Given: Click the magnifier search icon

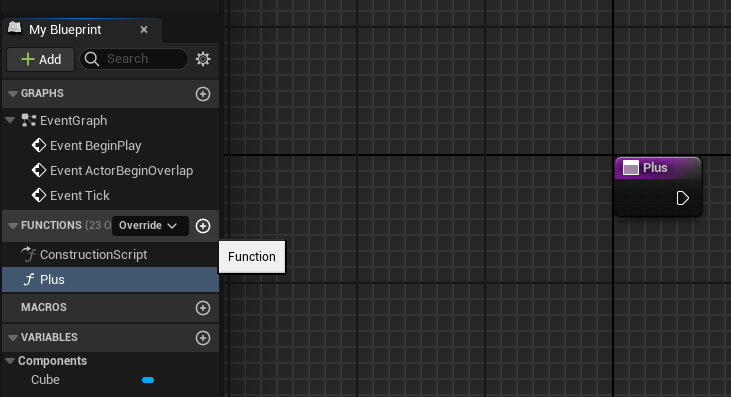Looking at the screenshot, I should [92, 59].
